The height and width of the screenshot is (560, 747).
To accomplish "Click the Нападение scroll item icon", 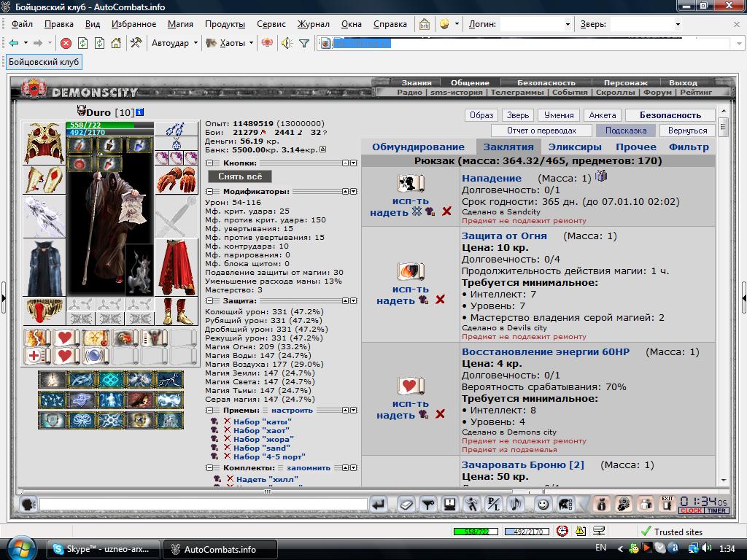I will pos(411,183).
